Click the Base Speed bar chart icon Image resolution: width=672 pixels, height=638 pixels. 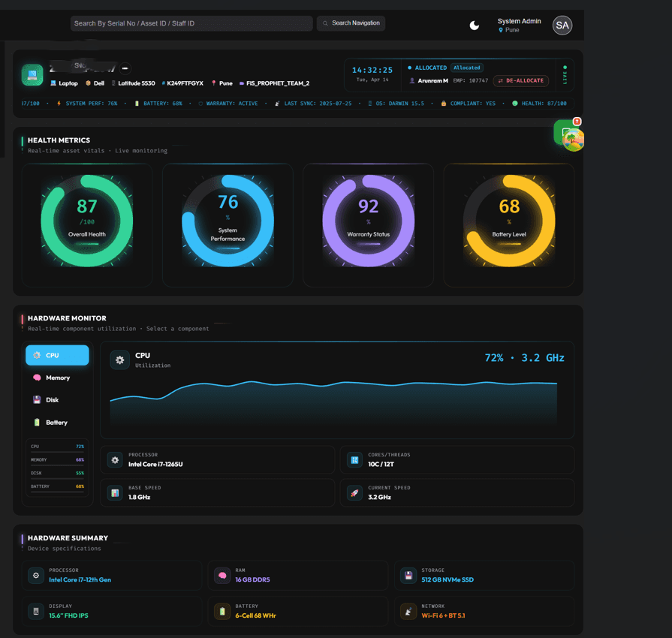[115, 492]
